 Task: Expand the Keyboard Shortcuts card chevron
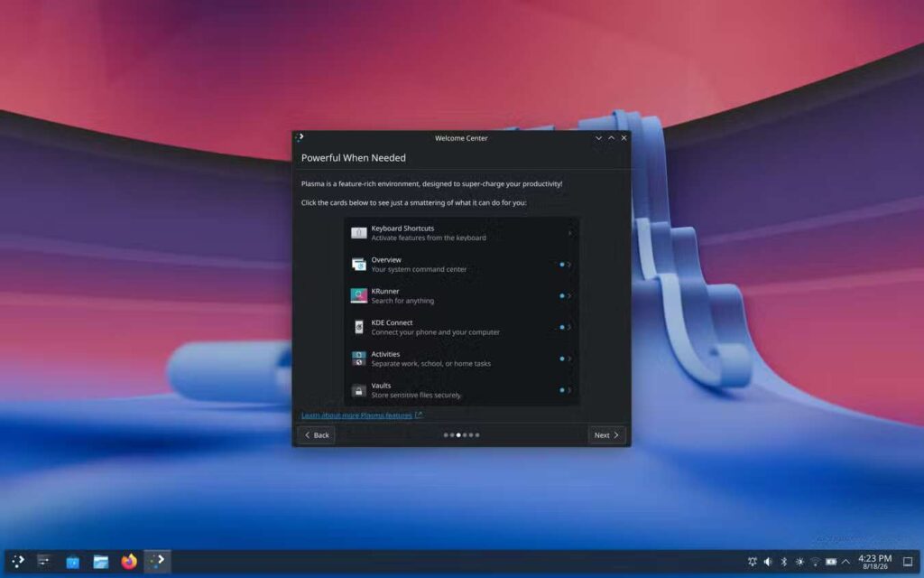point(569,233)
